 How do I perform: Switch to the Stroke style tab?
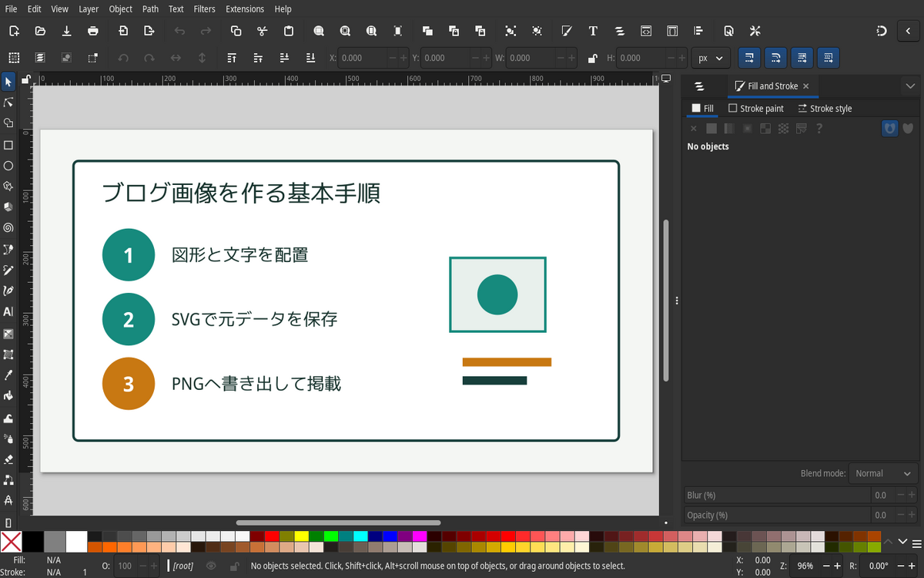825,109
